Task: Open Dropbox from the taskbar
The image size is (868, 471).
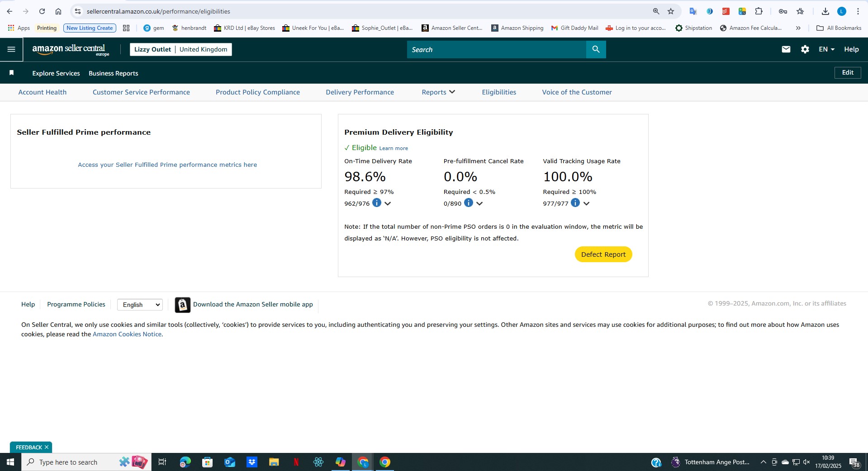Action: coord(252,462)
